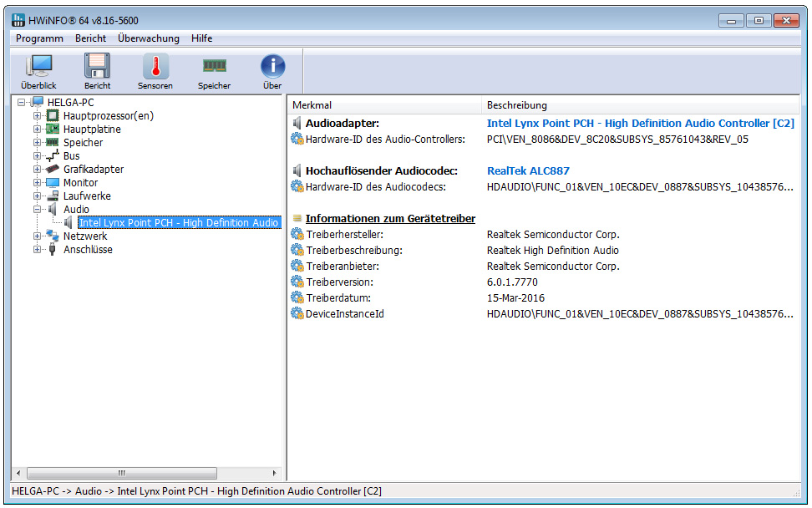Viewport: 812px width, 508px height.
Task: Expand the Hauptprozessor(en) tree node
Action: tap(37, 116)
